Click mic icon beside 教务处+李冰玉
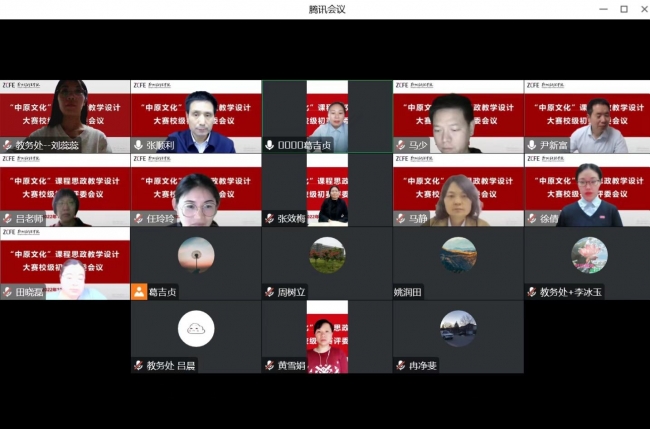The height and width of the screenshot is (429, 650). tap(532, 292)
